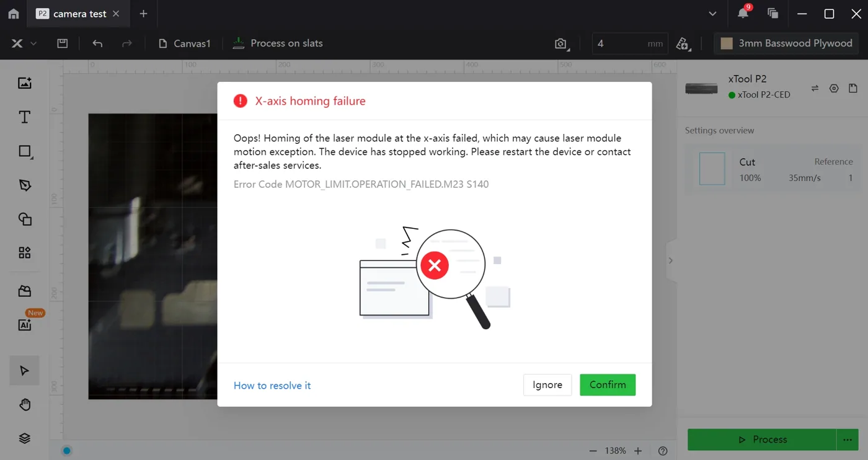This screenshot has width=868, height=460.
Task: Click the material thickness input field
Action: (630, 43)
